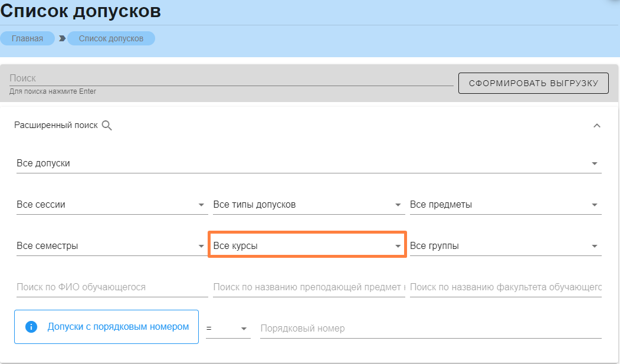Click the Список допусков breadcrumb
This screenshot has width=620, height=364.
tap(111, 39)
